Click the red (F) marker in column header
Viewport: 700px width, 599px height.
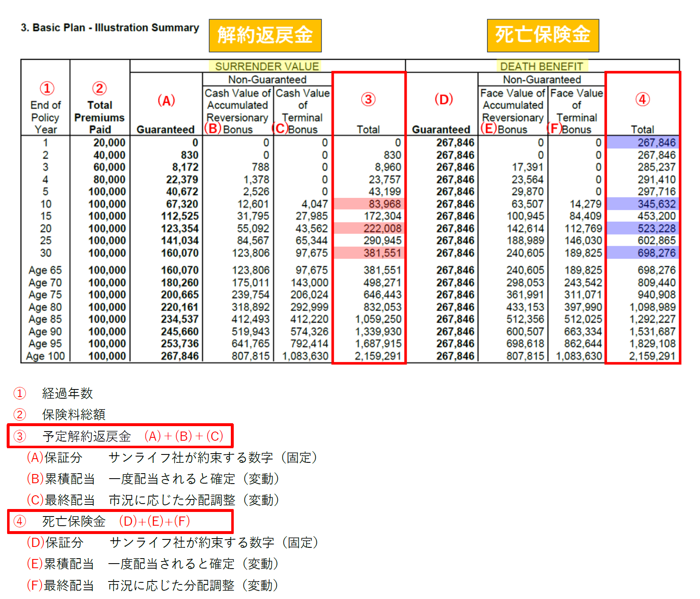click(554, 128)
